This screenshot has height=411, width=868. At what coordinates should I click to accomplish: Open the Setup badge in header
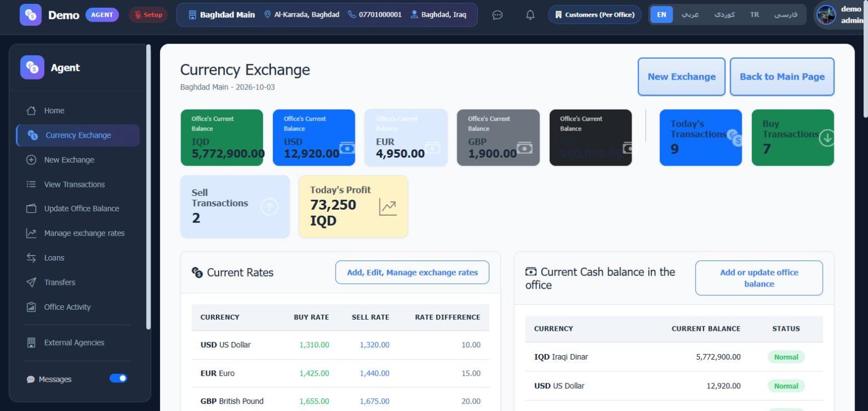pos(148,15)
